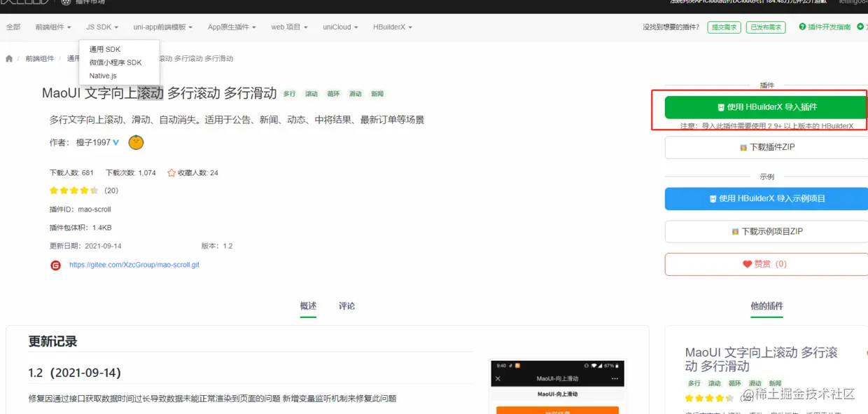The image size is (868, 414).
Task: Expand the JS SDK dropdown menu
Action: click(102, 27)
